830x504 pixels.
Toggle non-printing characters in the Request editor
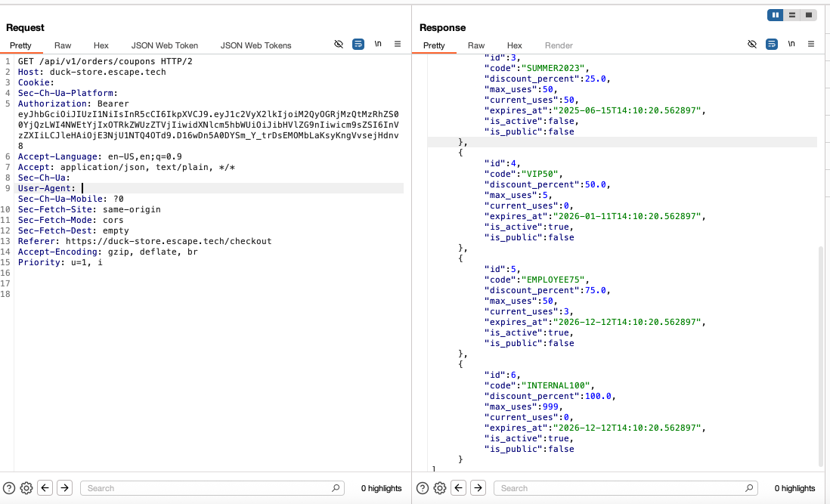pos(339,44)
